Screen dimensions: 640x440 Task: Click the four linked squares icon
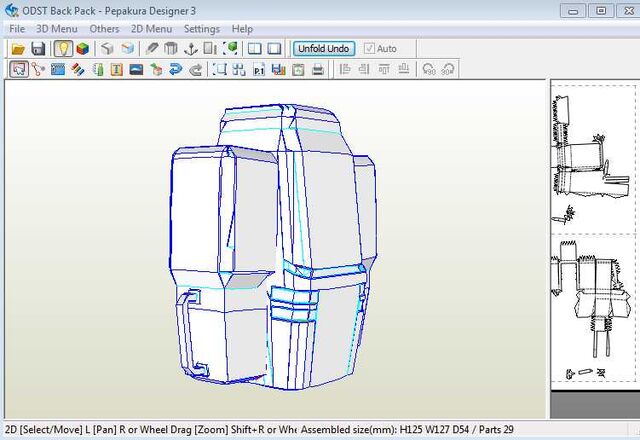point(239,69)
